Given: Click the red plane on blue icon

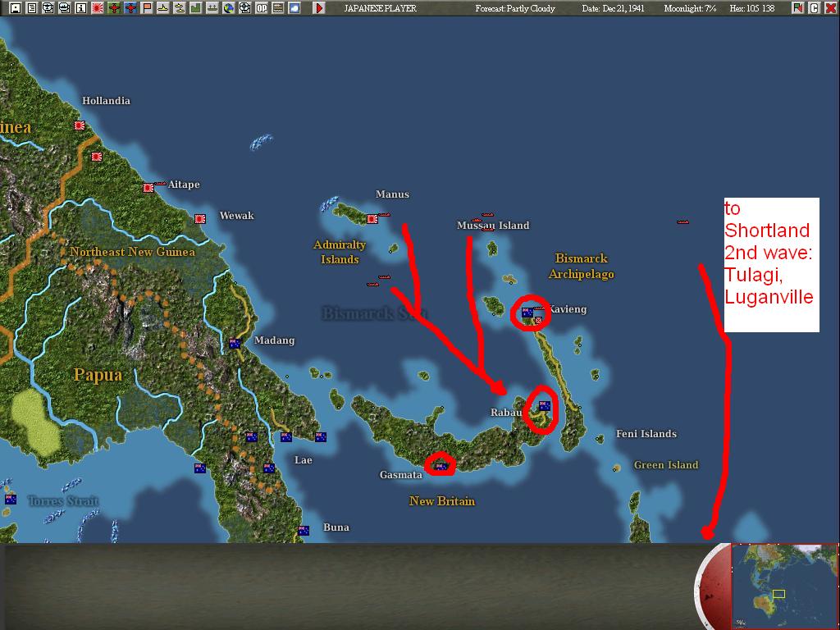Looking at the screenshot, I should pos(130,8).
